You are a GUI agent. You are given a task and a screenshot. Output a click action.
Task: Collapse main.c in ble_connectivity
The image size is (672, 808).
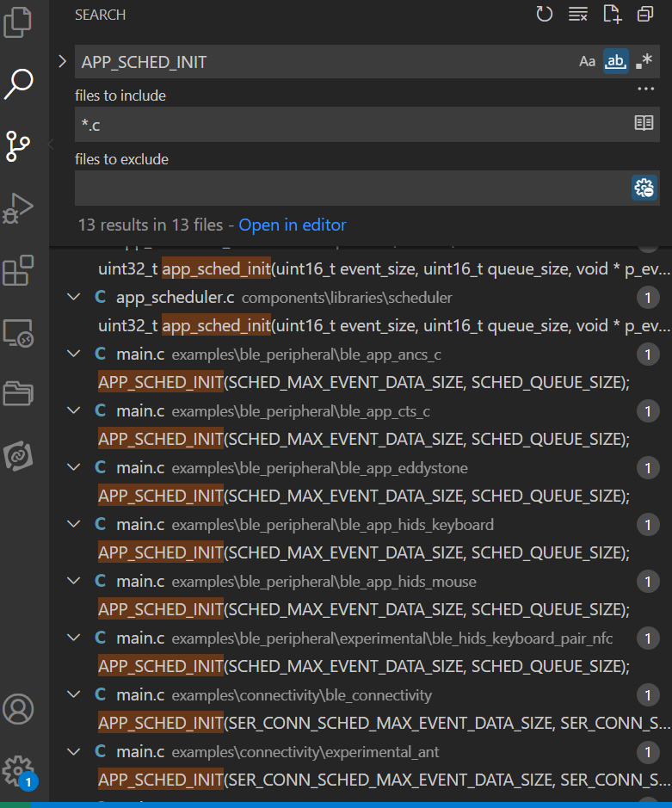(x=74, y=694)
